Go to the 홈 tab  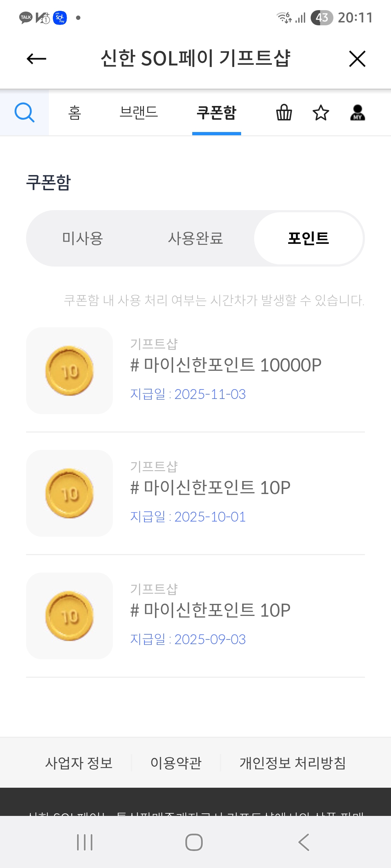pos(75,112)
